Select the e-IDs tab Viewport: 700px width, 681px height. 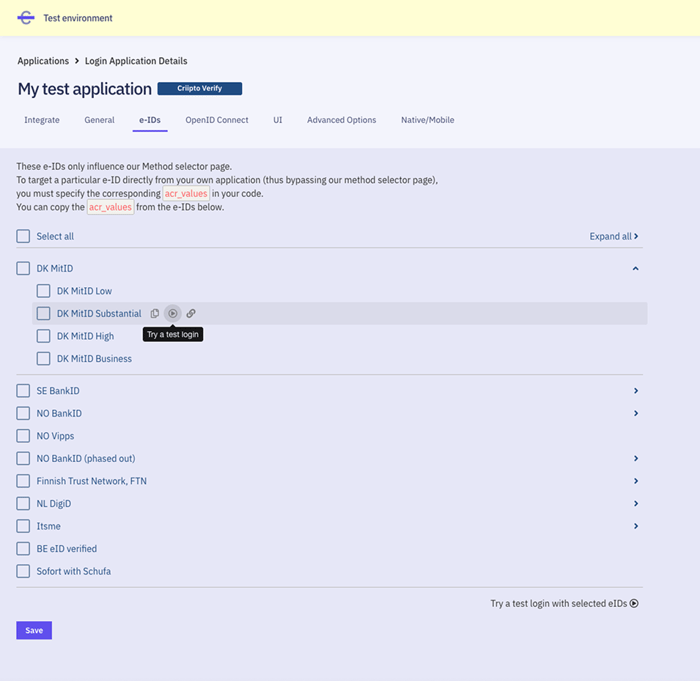[x=150, y=120]
